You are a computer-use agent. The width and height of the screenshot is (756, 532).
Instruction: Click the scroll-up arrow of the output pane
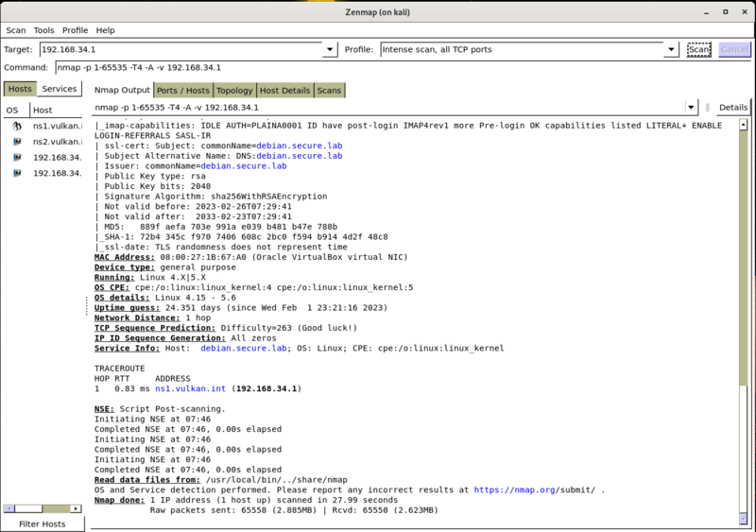click(743, 124)
